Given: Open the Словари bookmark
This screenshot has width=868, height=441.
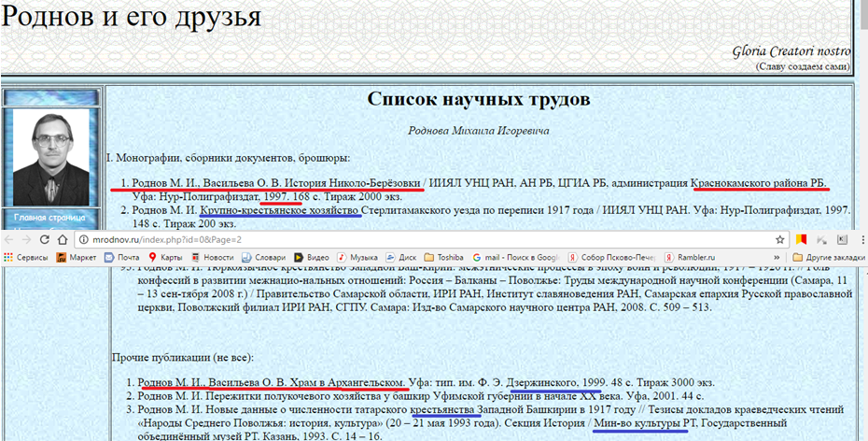Looking at the screenshot, I should coord(263,258).
